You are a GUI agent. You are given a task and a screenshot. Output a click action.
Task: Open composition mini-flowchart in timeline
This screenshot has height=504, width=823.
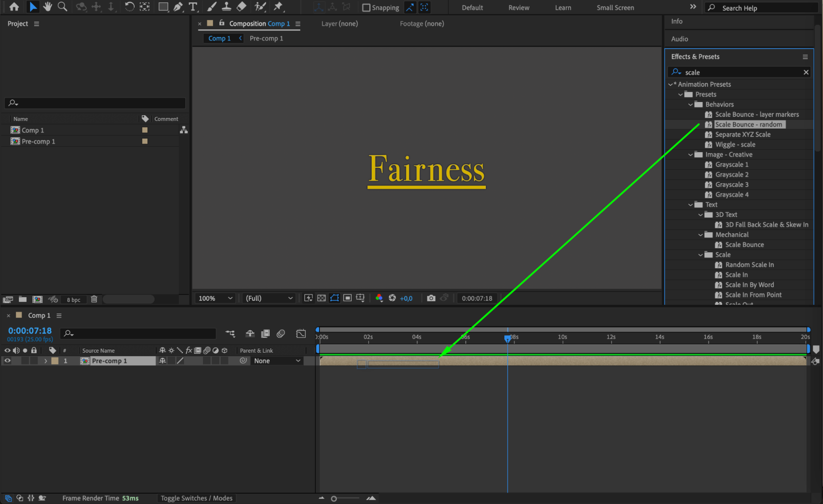point(230,333)
